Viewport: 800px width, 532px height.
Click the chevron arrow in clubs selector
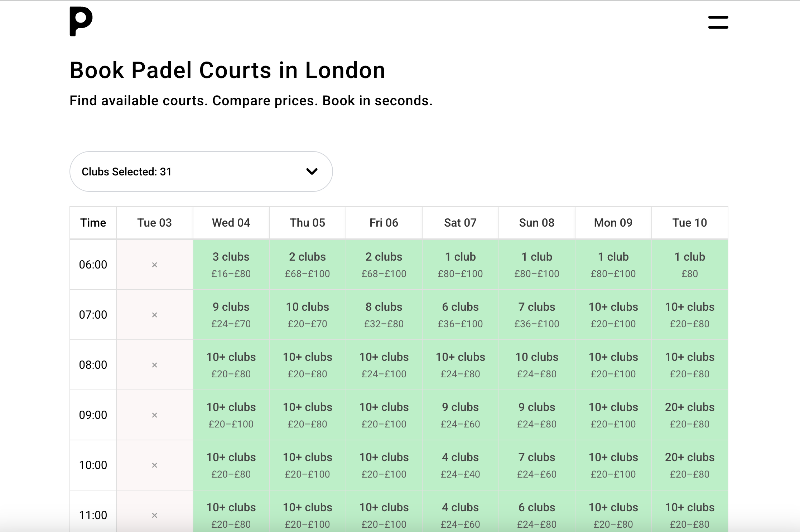click(x=312, y=171)
